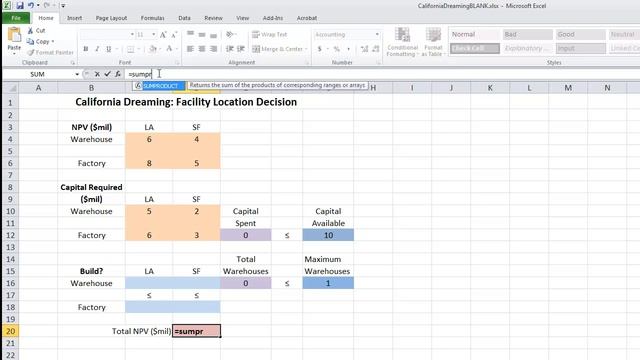Toggle Center text alignment
The height and width of the screenshot is (360, 640).
[x=202, y=49]
